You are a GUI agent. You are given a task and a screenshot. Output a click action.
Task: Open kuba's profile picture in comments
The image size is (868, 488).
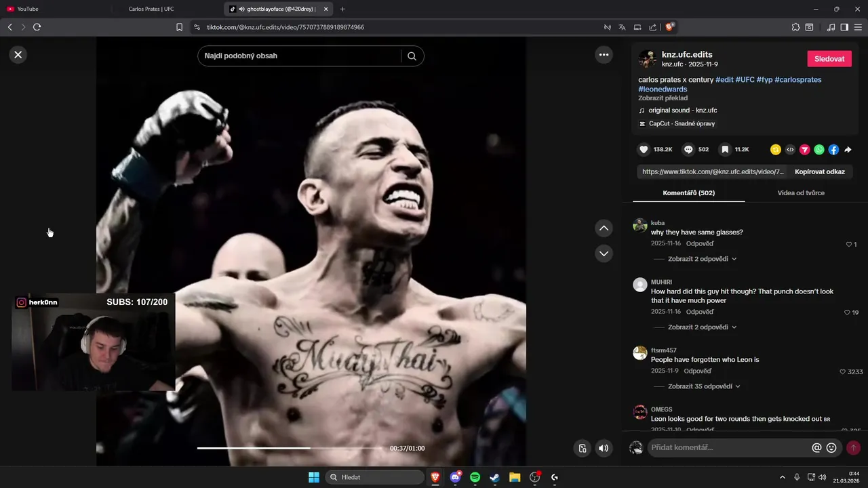coord(640,225)
